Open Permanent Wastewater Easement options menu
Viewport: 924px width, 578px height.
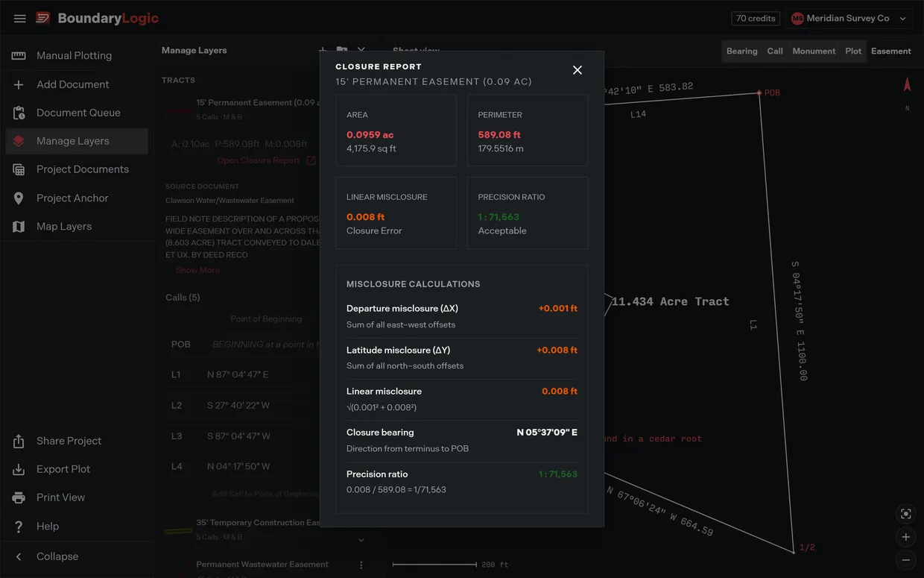tap(361, 565)
